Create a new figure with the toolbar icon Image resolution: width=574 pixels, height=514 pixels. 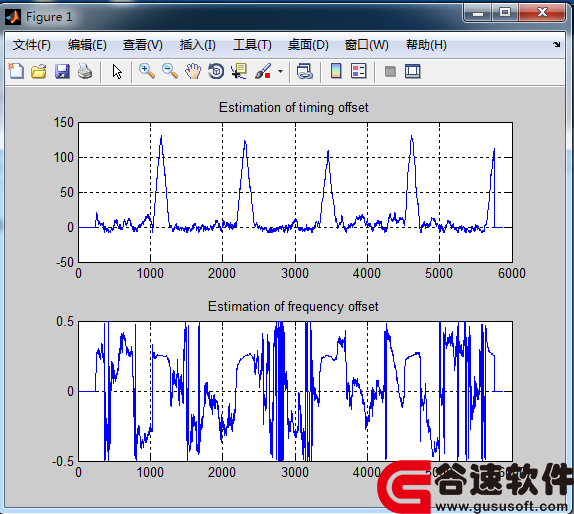[x=16, y=71]
